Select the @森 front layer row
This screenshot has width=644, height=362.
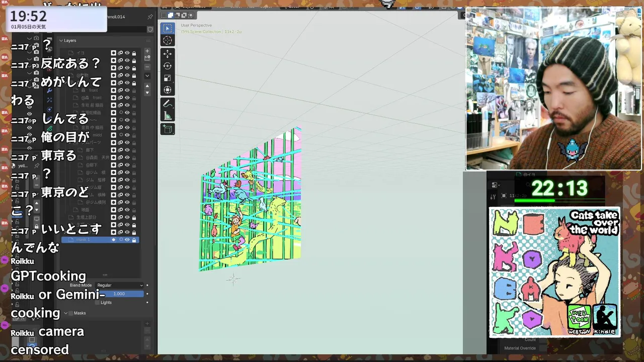tap(100, 98)
